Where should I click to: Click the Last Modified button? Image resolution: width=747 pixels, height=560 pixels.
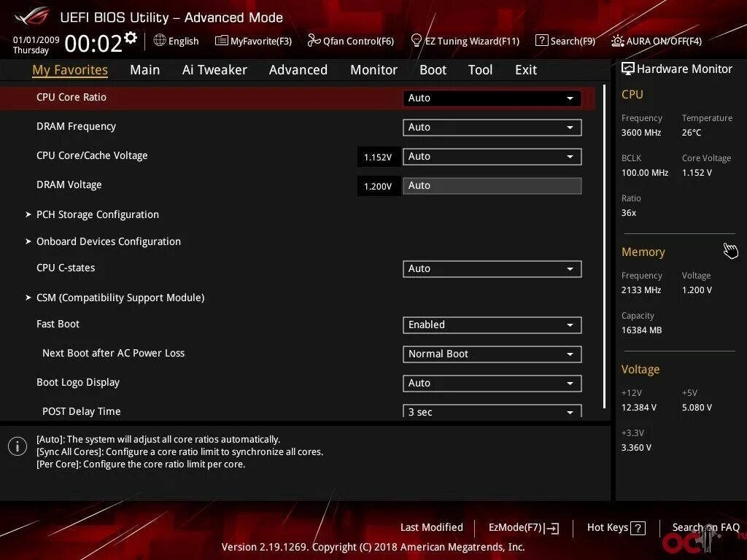432,528
